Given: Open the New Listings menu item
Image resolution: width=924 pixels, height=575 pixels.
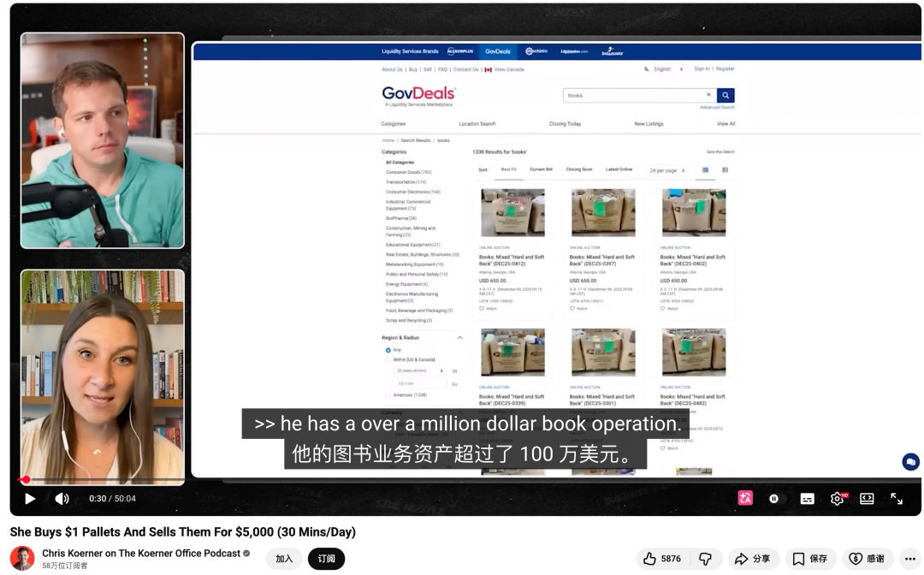Looking at the screenshot, I should (649, 124).
